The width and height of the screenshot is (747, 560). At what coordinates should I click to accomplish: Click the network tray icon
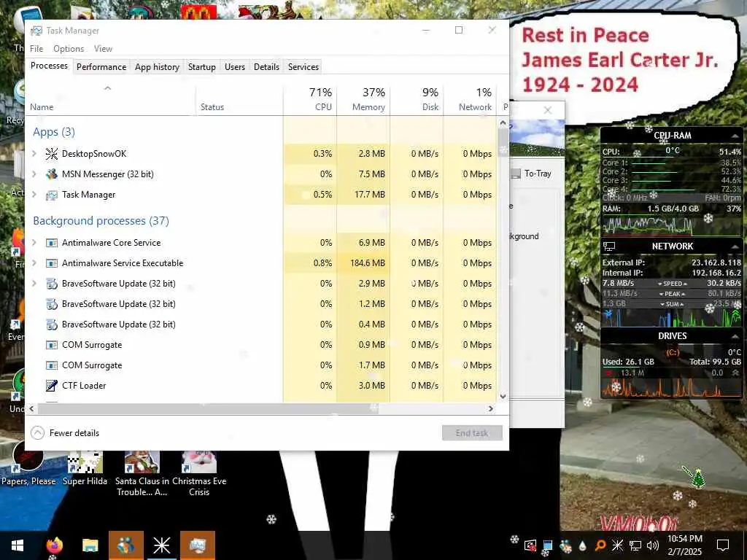pyautogui.click(x=635, y=545)
